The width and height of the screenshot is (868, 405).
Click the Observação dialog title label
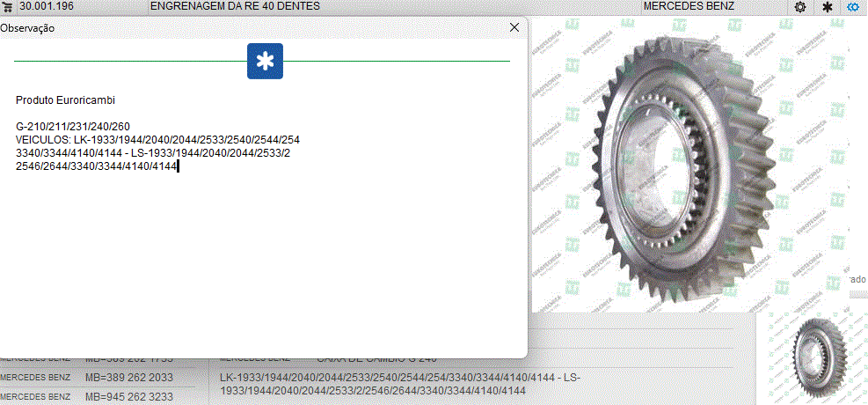point(28,28)
